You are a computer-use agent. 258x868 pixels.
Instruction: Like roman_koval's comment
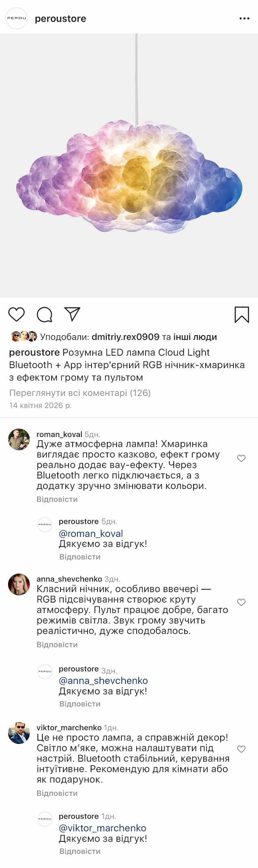[x=241, y=458]
